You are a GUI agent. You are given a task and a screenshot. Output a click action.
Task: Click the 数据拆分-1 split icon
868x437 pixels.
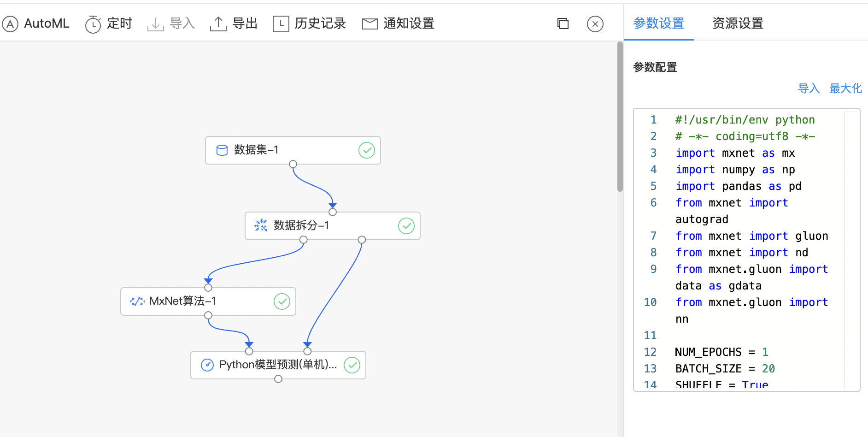261,225
